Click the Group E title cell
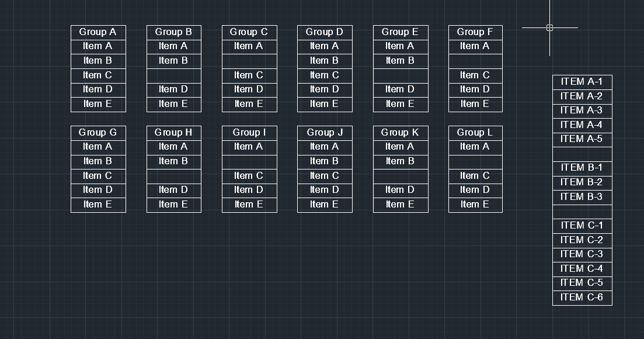 [x=401, y=33]
